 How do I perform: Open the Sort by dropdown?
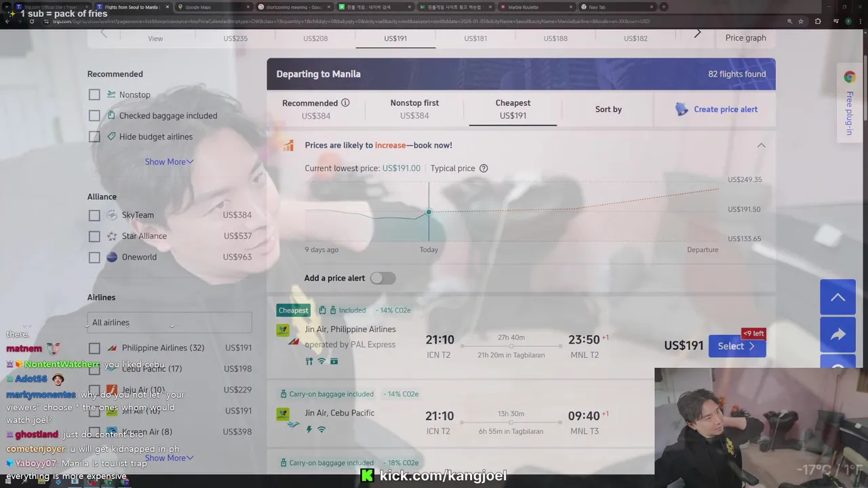[608, 109]
